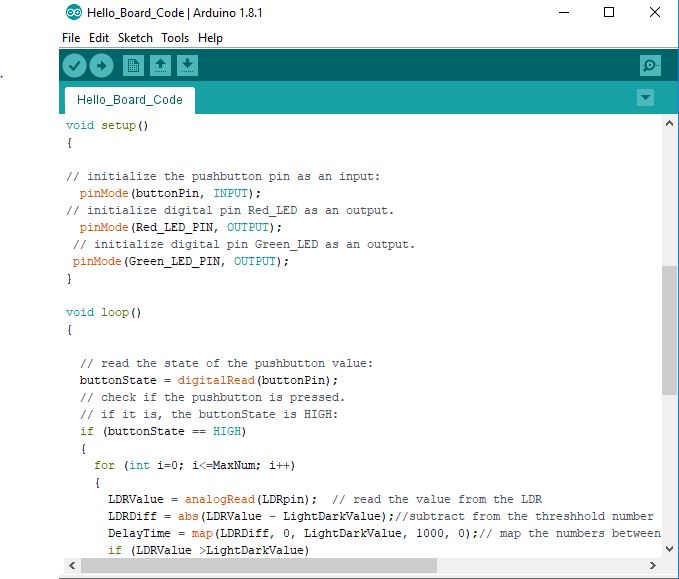
Task: Click the 'pinMode(Red_LED_PIN, OUTPUT);' line
Action: [181, 227]
